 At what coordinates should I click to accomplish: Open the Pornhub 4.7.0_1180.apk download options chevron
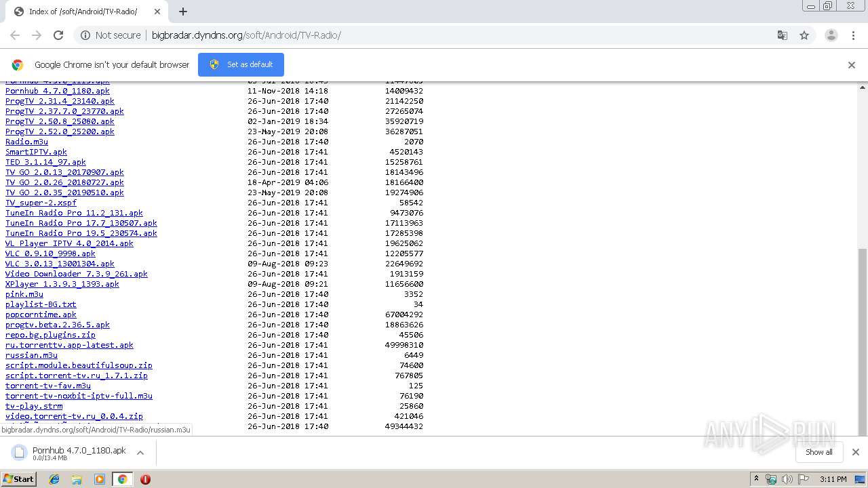point(140,453)
